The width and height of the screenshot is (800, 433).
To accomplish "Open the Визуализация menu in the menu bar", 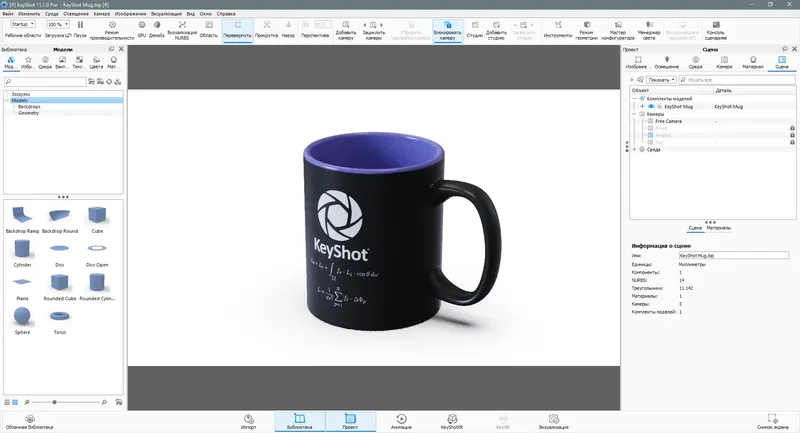I will (166, 14).
